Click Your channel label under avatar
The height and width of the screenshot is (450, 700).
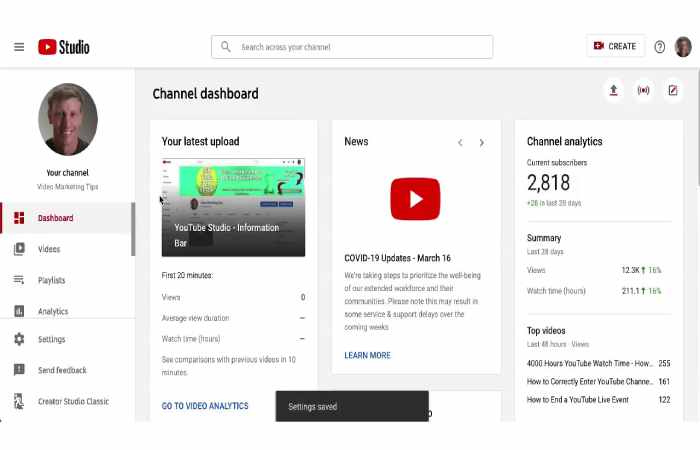point(67,173)
